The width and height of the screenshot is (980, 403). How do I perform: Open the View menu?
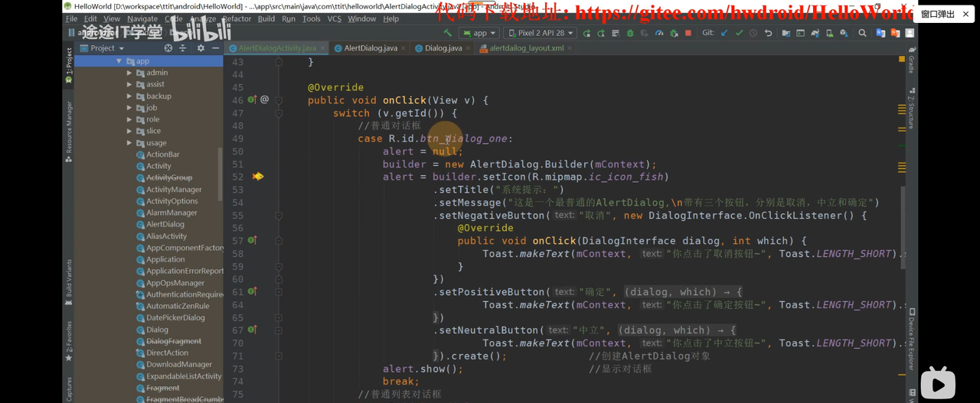pos(112,18)
